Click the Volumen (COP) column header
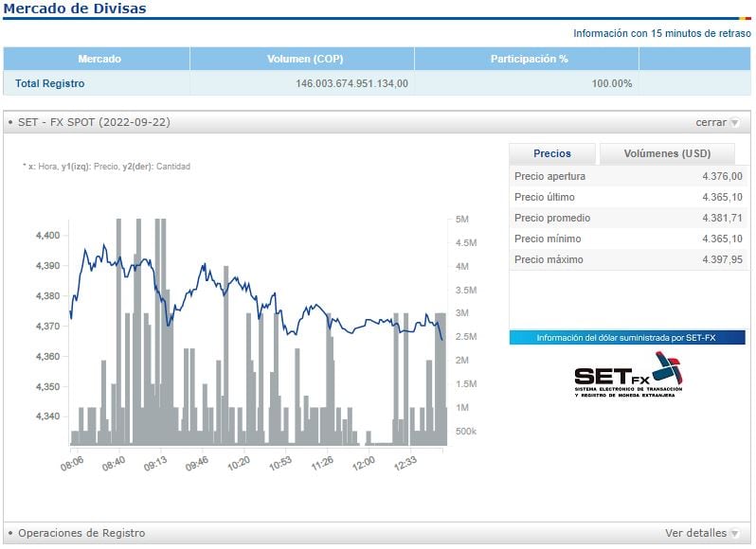756x549 pixels. coord(301,59)
